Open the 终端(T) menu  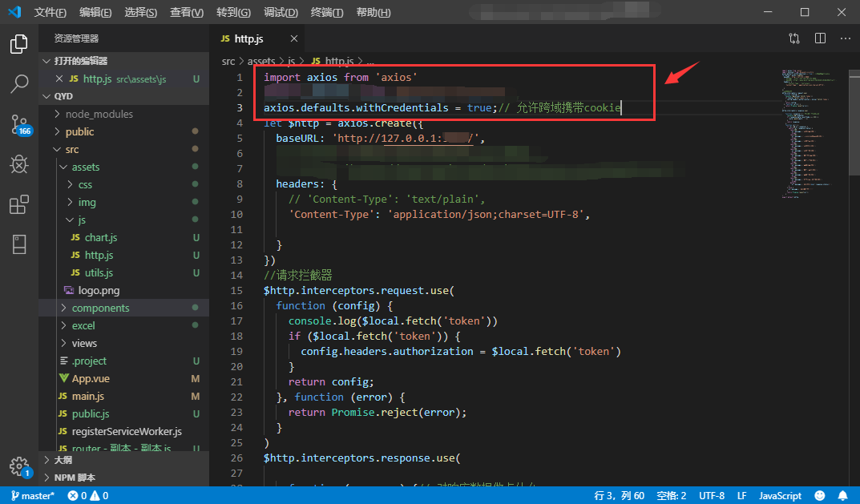(x=327, y=12)
